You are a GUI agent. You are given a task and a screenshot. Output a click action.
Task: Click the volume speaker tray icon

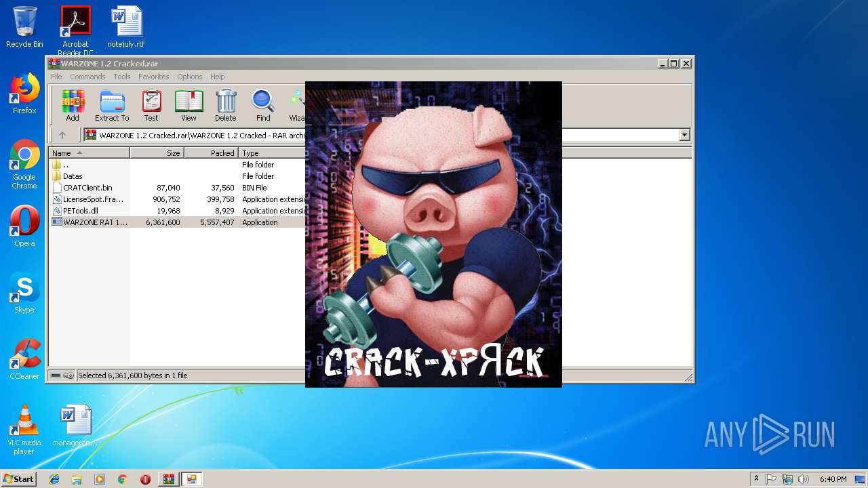point(804,479)
